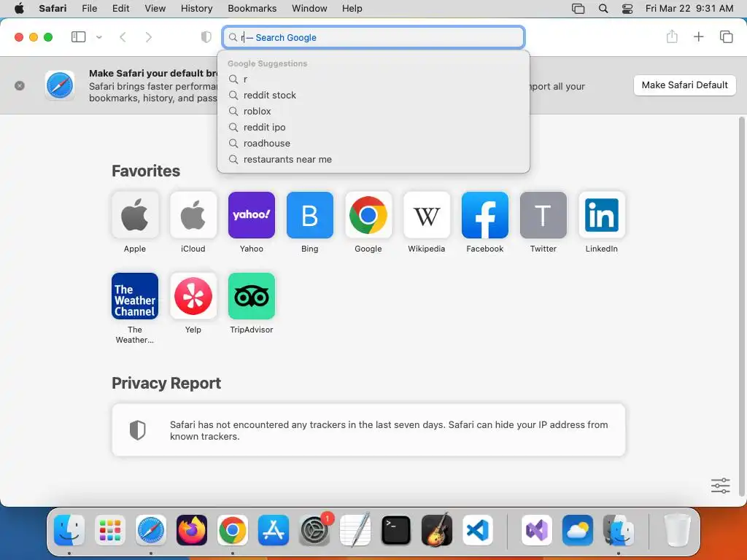Open the TripAdvisor favorite

point(252,296)
